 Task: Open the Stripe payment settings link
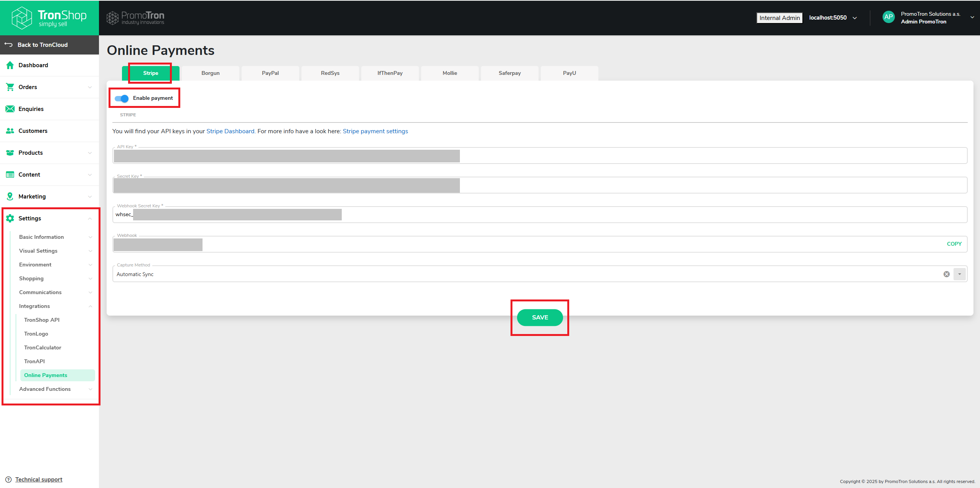point(375,131)
